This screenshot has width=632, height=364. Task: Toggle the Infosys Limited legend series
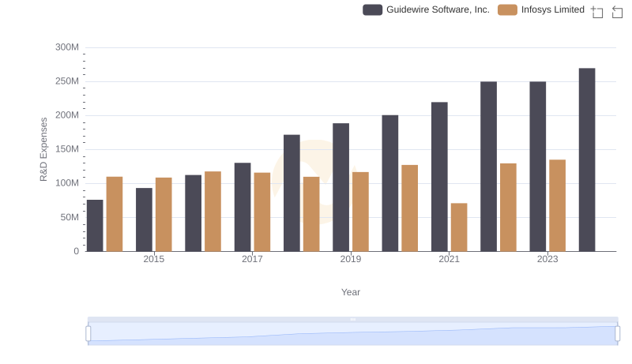coord(541,9)
